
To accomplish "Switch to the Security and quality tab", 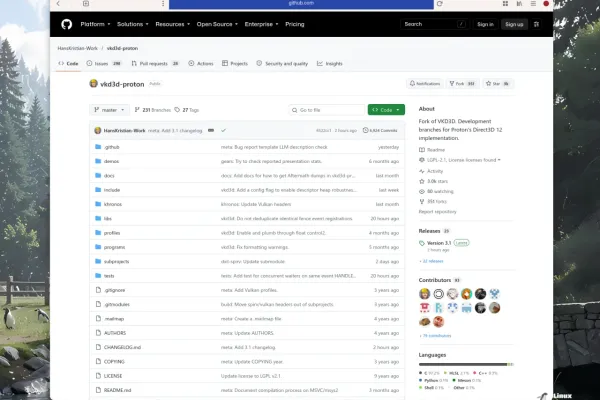I will [x=282, y=64].
